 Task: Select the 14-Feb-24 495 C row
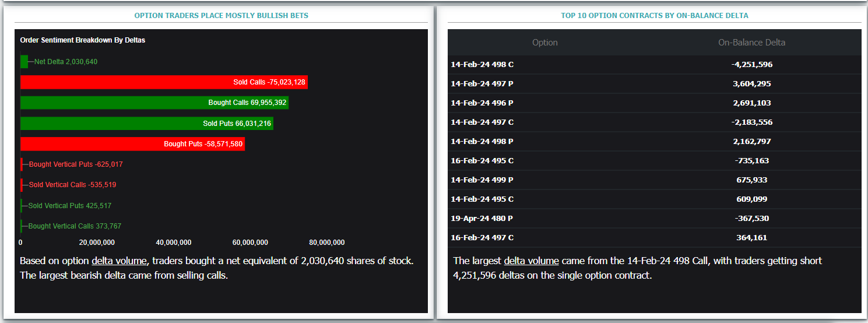pos(655,199)
